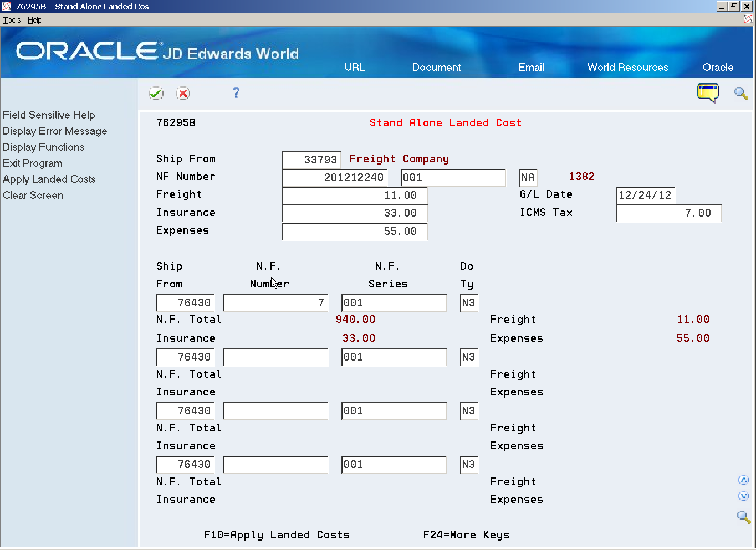756x550 pixels.
Task: Select Apply Landed Costs in sidebar
Action: (49, 179)
